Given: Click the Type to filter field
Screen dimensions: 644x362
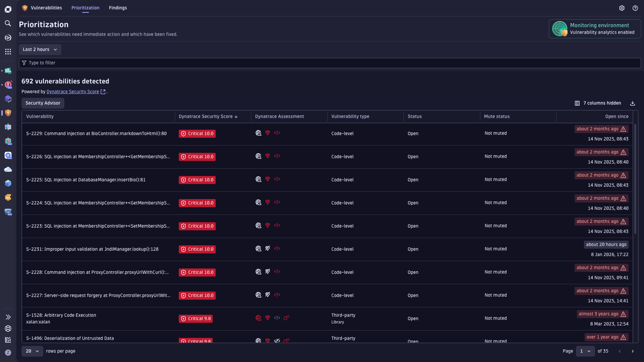Looking at the screenshot, I should click(x=329, y=63).
